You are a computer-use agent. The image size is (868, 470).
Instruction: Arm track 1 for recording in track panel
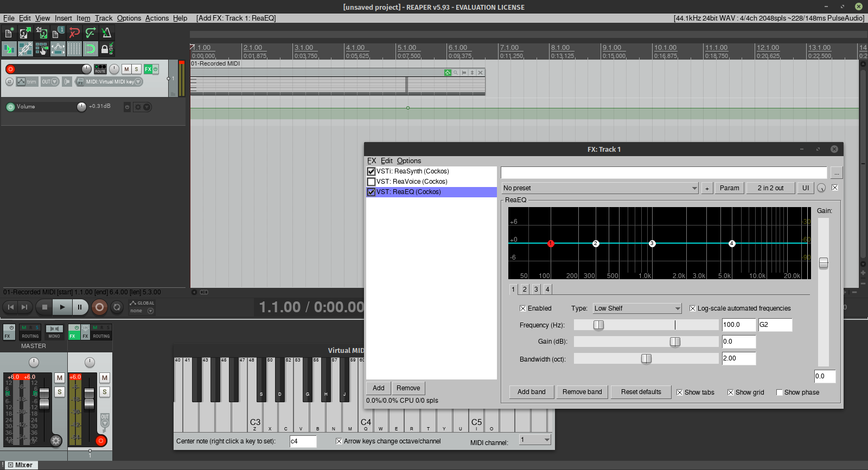(x=10, y=69)
